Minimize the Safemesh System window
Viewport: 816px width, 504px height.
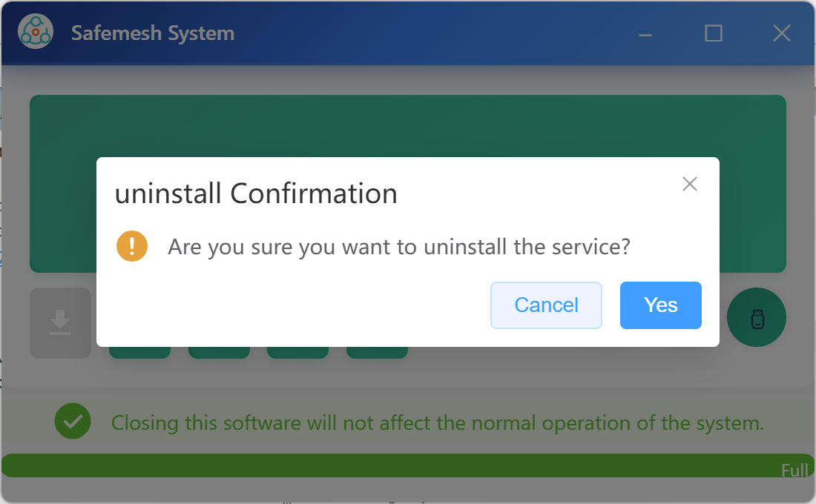point(645,33)
